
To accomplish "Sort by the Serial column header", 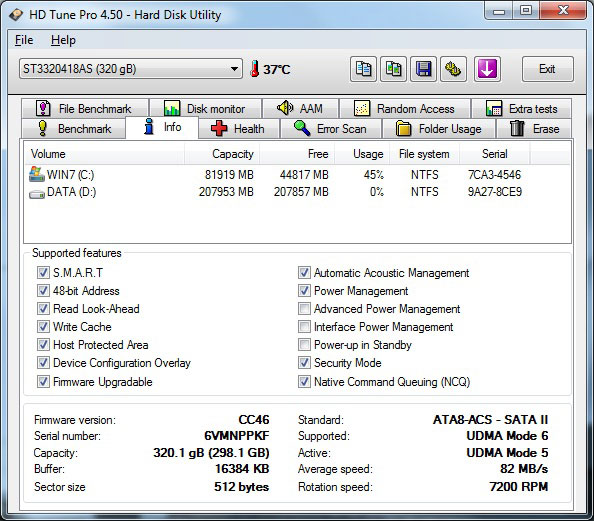I will pos(495,154).
